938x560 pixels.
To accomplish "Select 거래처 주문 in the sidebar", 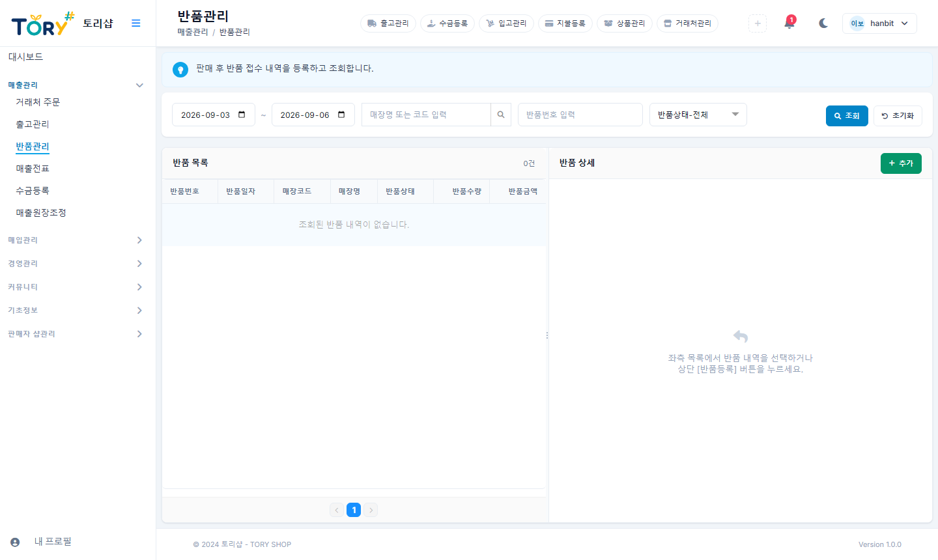I will coord(38,102).
